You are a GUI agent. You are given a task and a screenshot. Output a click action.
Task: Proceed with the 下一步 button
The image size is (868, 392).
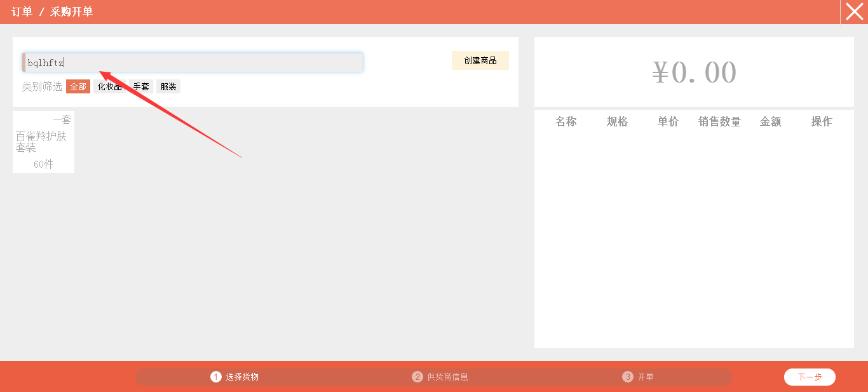(x=810, y=377)
